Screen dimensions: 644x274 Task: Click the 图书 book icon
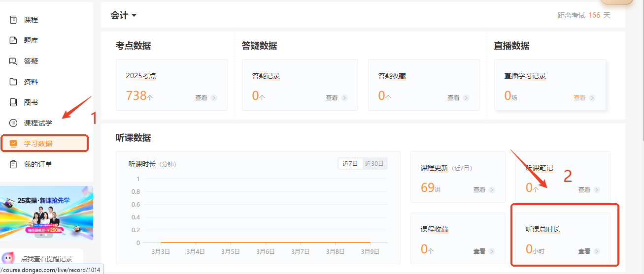(13, 102)
